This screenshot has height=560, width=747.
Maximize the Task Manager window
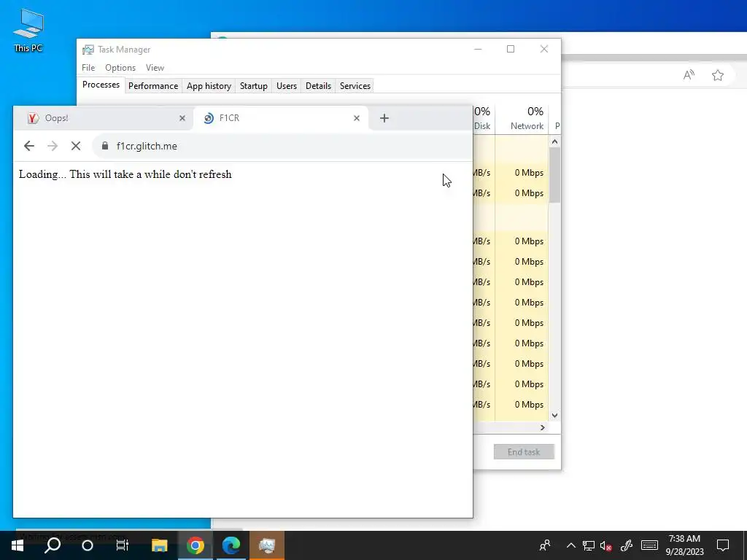[511, 49]
